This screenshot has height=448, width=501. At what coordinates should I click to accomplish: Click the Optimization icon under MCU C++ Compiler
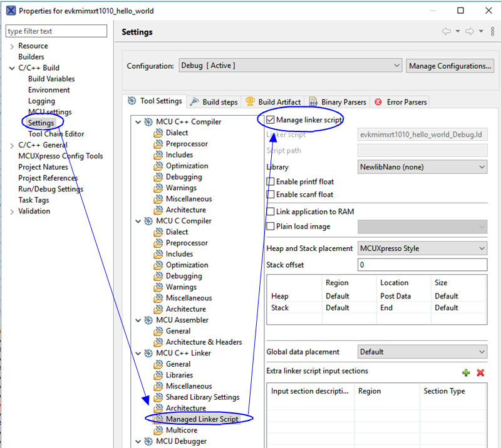pos(158,166)
